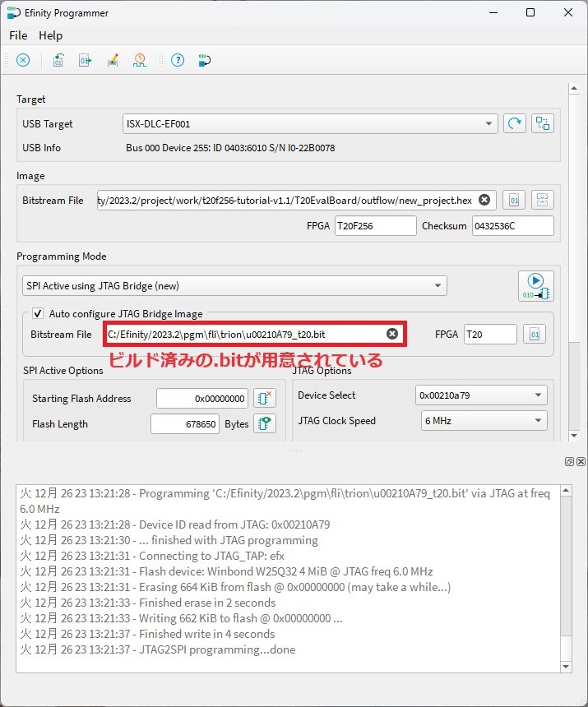Click log line 'Device ID read from JTAG'
The image size is (588, 707).
point(175,524)
